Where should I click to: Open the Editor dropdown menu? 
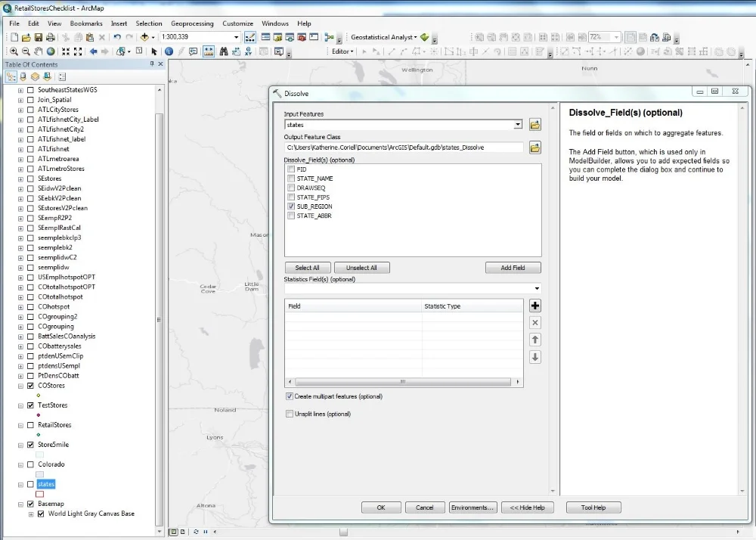tap(342, 51)
